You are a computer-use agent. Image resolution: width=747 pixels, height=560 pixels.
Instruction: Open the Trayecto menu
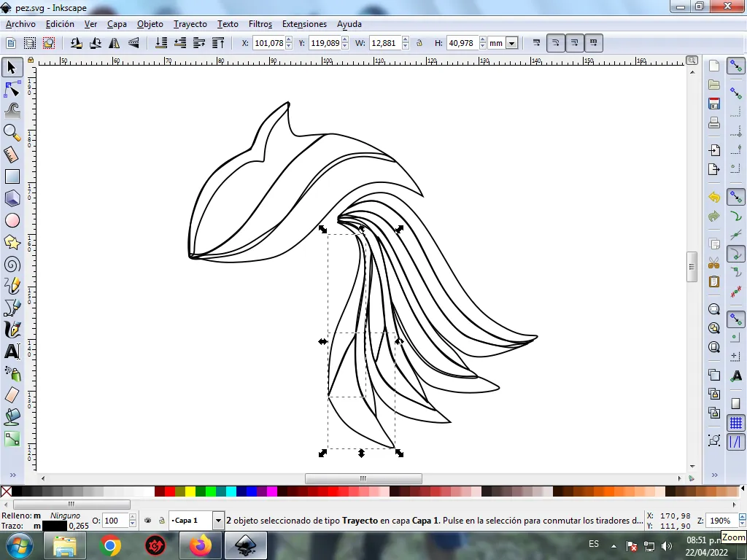(190, 24)
